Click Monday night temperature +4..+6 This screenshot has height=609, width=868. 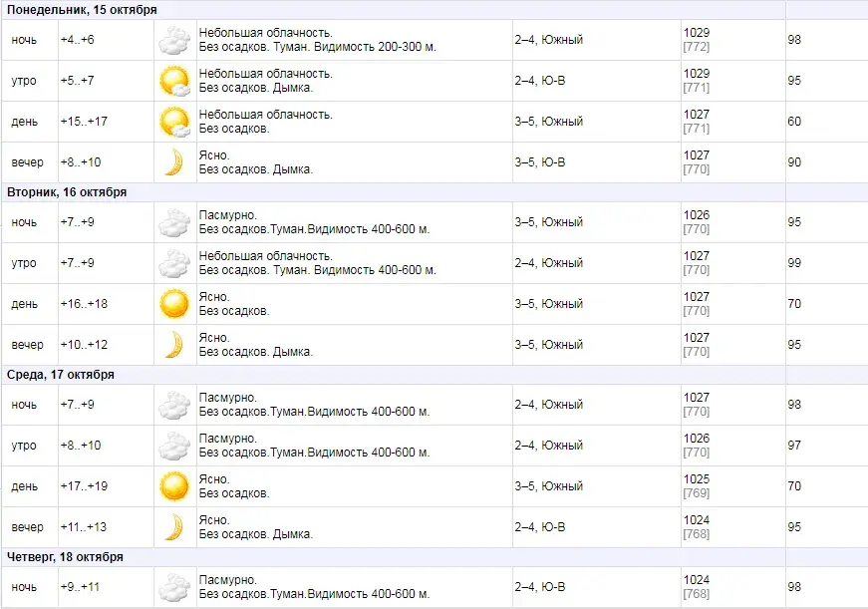click(x=77, y=40)
